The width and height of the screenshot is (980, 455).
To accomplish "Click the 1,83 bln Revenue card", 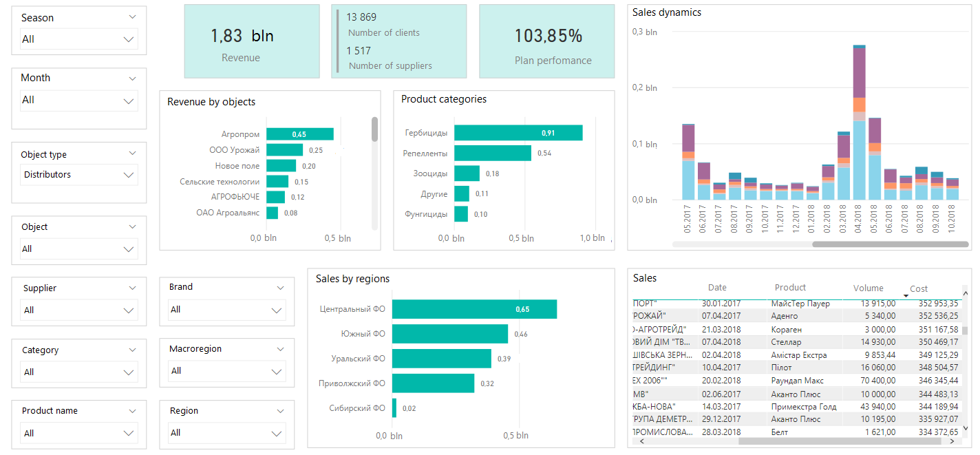I will (x=252, y=41).
